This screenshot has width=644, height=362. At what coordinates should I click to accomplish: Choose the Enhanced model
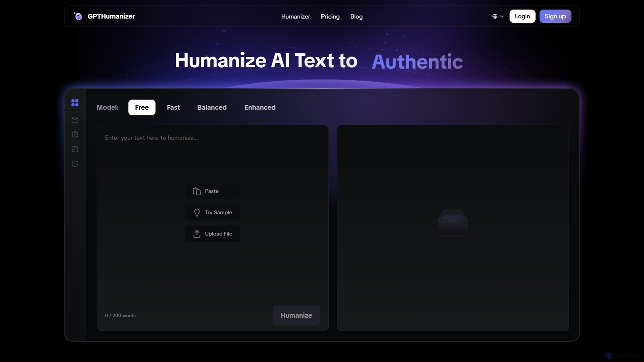coord(260,107)
